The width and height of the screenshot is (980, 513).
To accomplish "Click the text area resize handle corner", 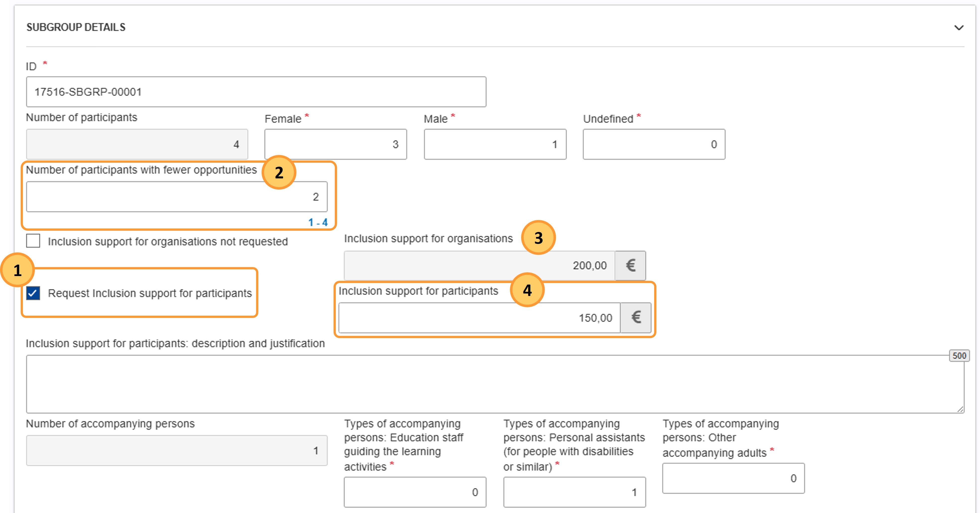I will tap(960, 409).
